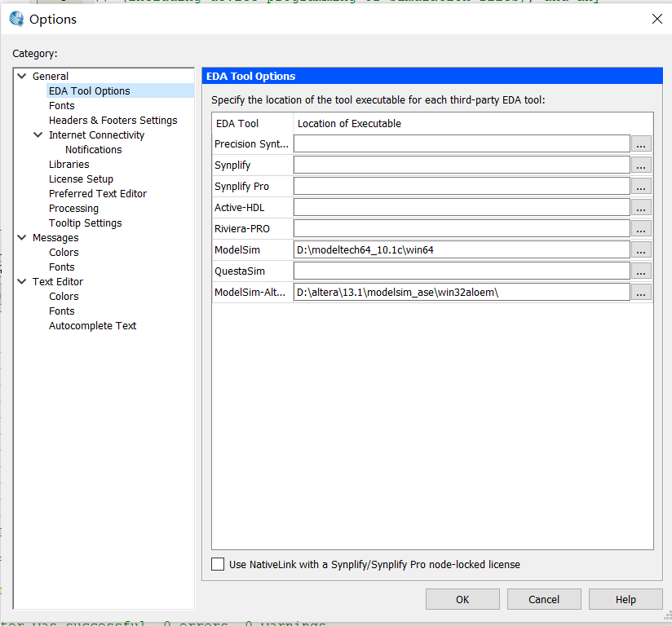Browse for ModelSim executable location
Screen dimensions: 672x626
click(641, 249)
